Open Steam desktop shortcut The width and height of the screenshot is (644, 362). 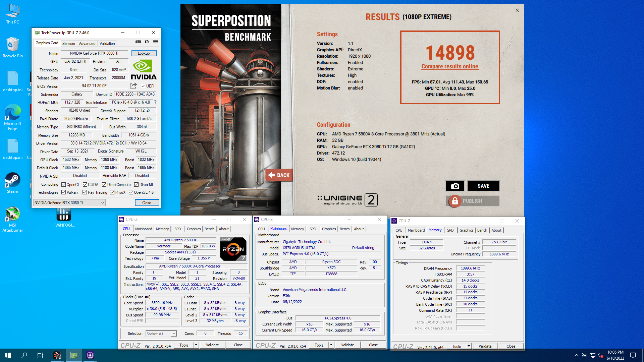(x=13, y=183)
